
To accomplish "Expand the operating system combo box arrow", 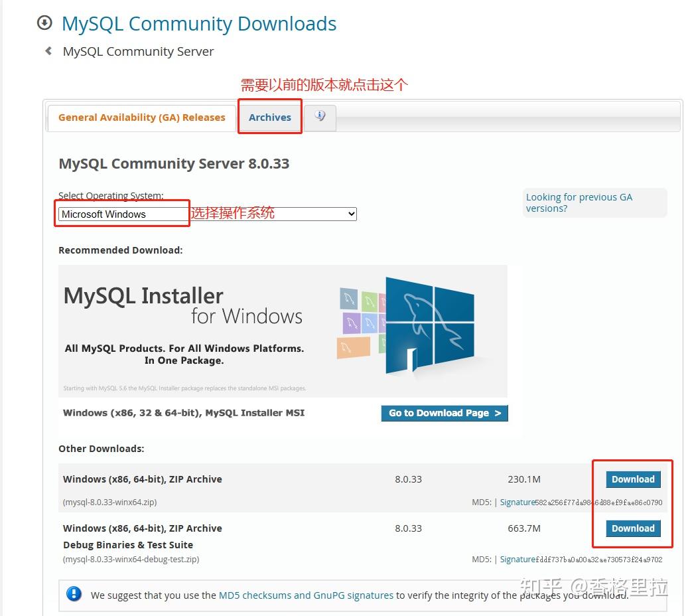I will coord(352,214).
